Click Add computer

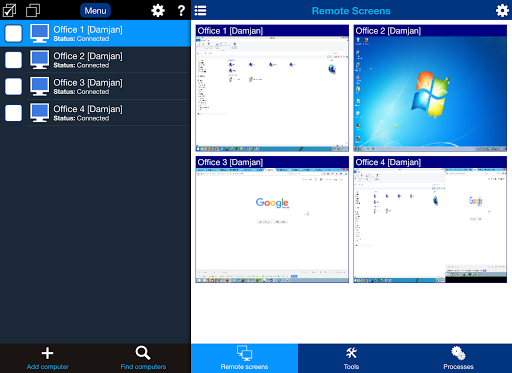pyautogui.click(x=48, y=358)
